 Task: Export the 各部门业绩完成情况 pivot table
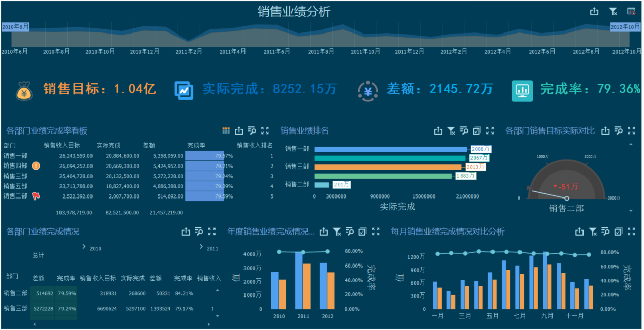point(186,232)
